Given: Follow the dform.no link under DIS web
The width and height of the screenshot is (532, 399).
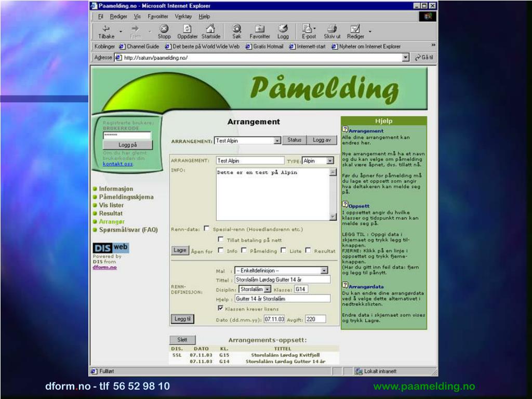Looking at the screenshot, I should (x=104, y=268).
